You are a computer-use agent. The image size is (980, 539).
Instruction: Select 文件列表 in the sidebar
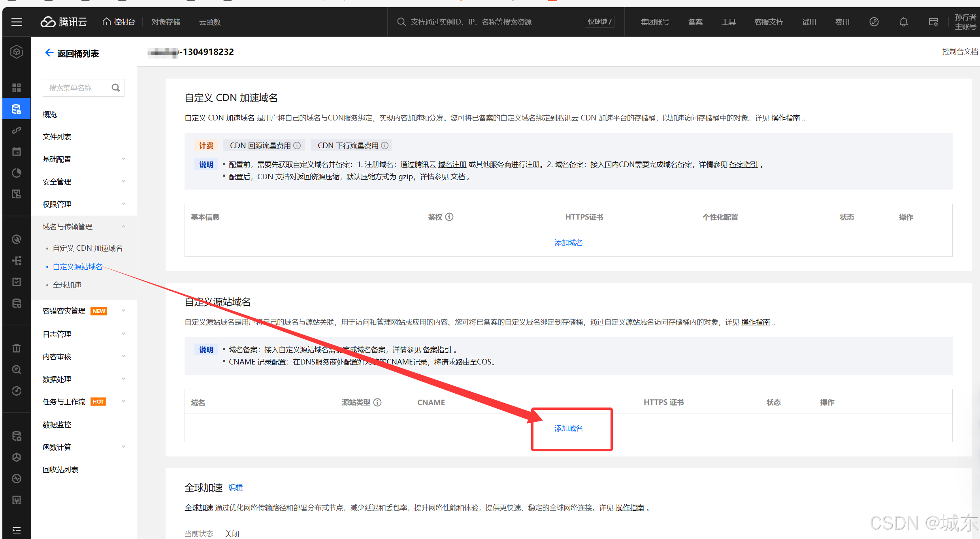coord(57,137)
